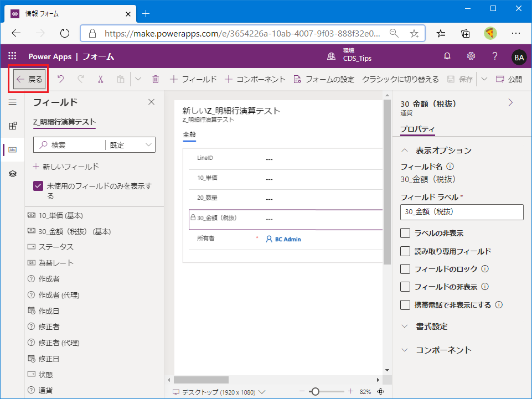Select the プロパティ tab
The width and height of the screenshot is (532, 399).
pyautogui.click(x=417, y=129)
